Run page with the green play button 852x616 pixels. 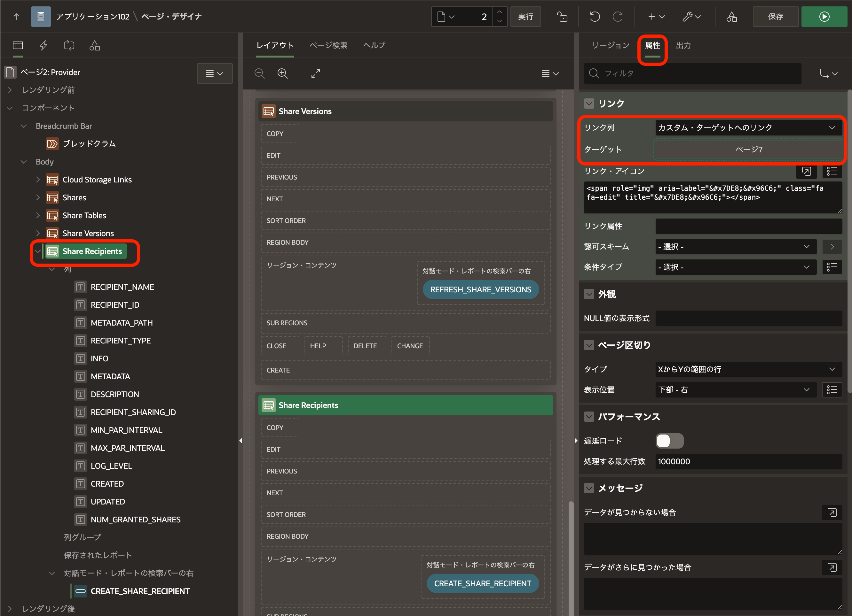(824, 17)
